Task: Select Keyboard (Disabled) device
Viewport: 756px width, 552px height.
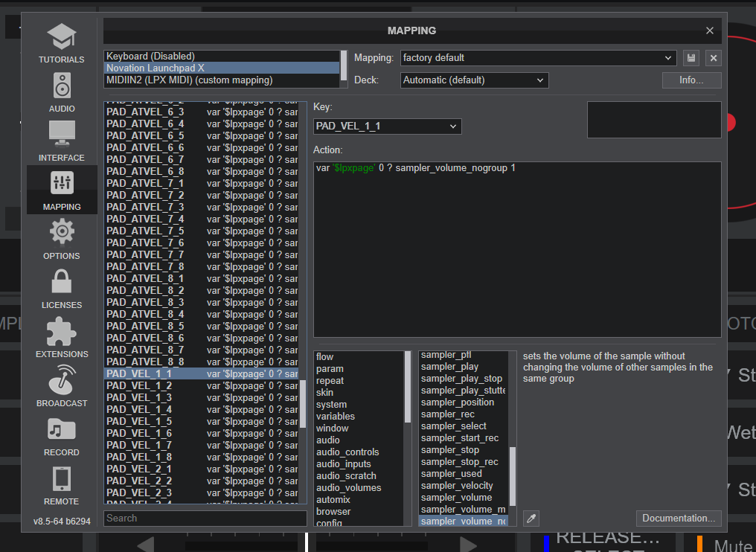Action: tap(222, 56)
